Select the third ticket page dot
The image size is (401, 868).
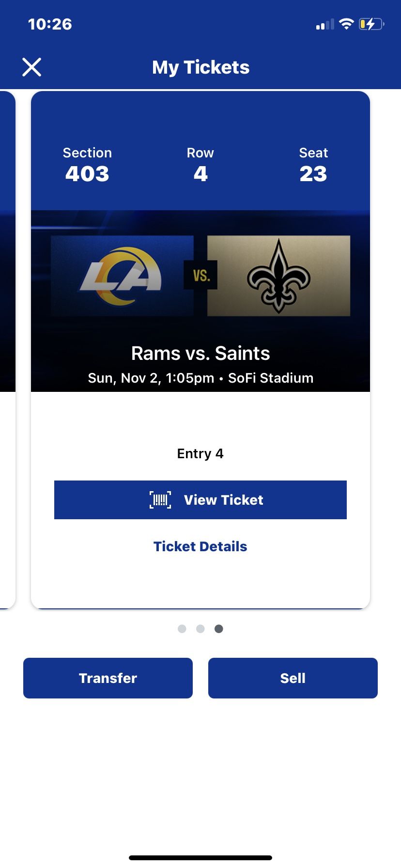click(219, 629)
